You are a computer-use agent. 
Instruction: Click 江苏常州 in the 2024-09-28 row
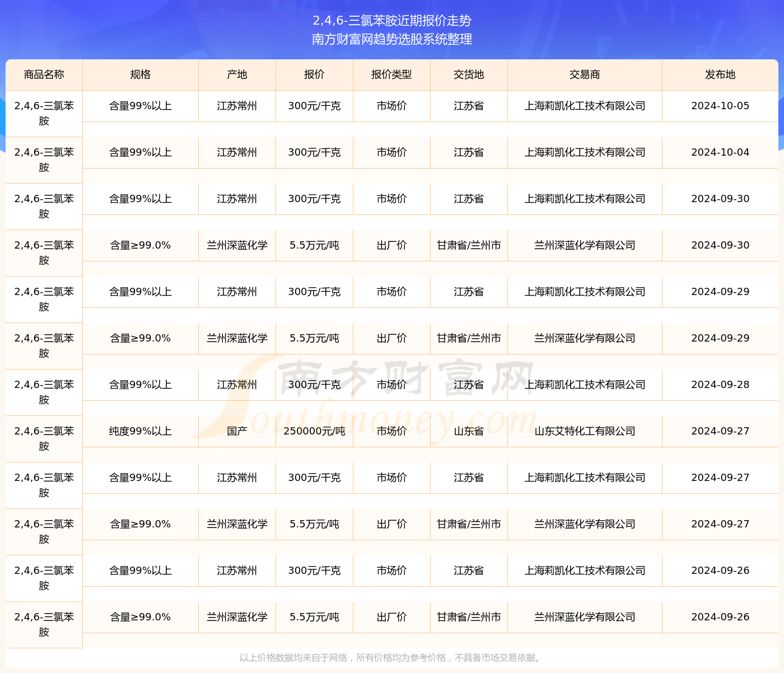[x=237, y=385]
